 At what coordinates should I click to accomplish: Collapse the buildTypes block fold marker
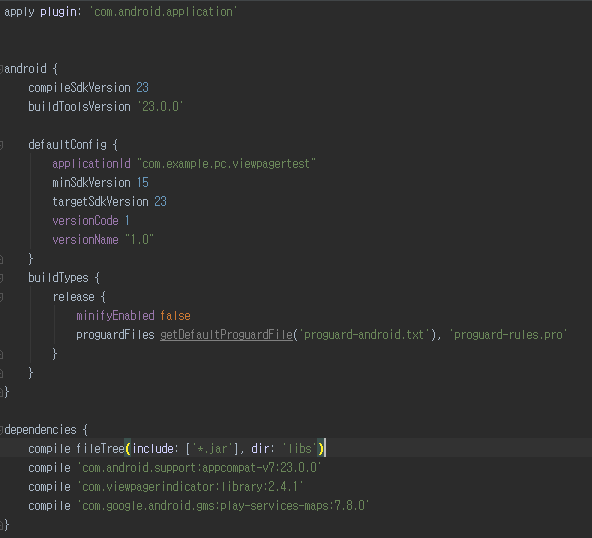click(x=1, y=278)
